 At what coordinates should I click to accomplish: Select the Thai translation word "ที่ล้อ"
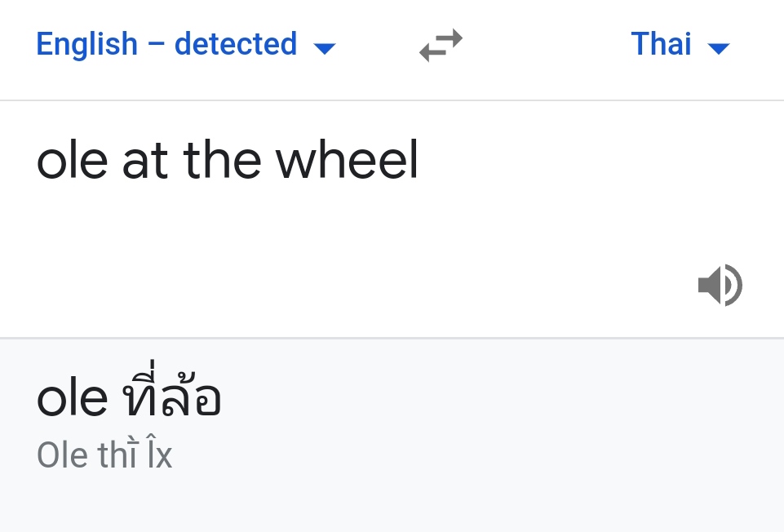pyautogui.click(x=171, y=398)
